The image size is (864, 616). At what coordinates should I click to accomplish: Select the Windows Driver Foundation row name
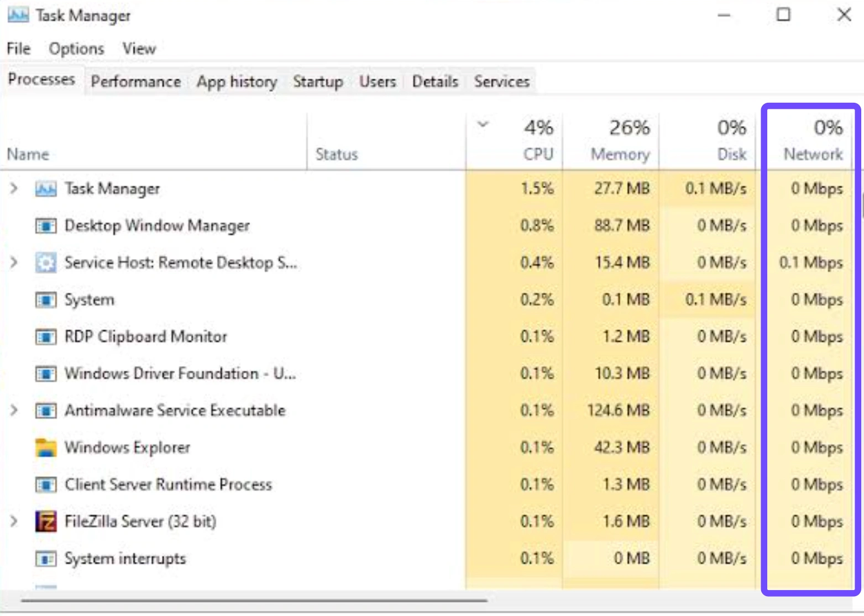[180, 374]
